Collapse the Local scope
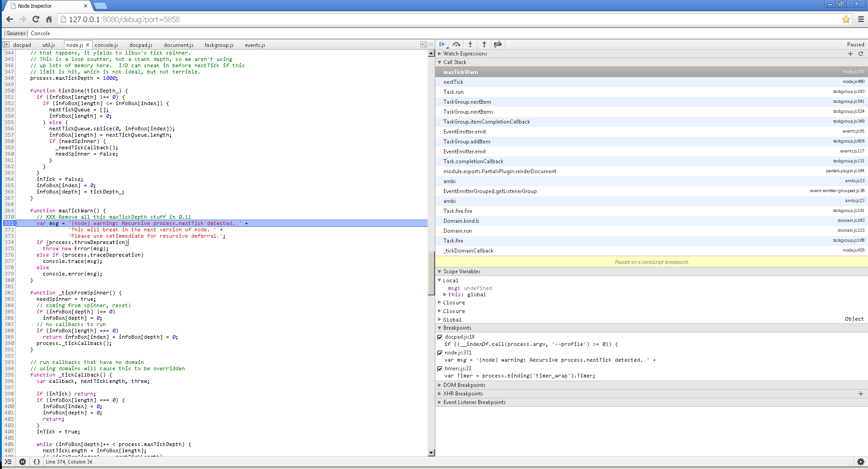This screenshot has height=469, width=868. (439, 280)
